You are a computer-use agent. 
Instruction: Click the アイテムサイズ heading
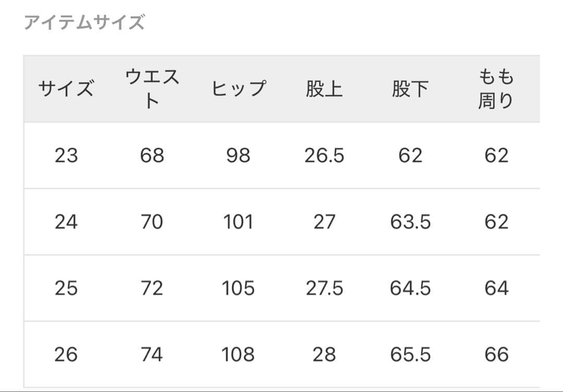[84, 23]
